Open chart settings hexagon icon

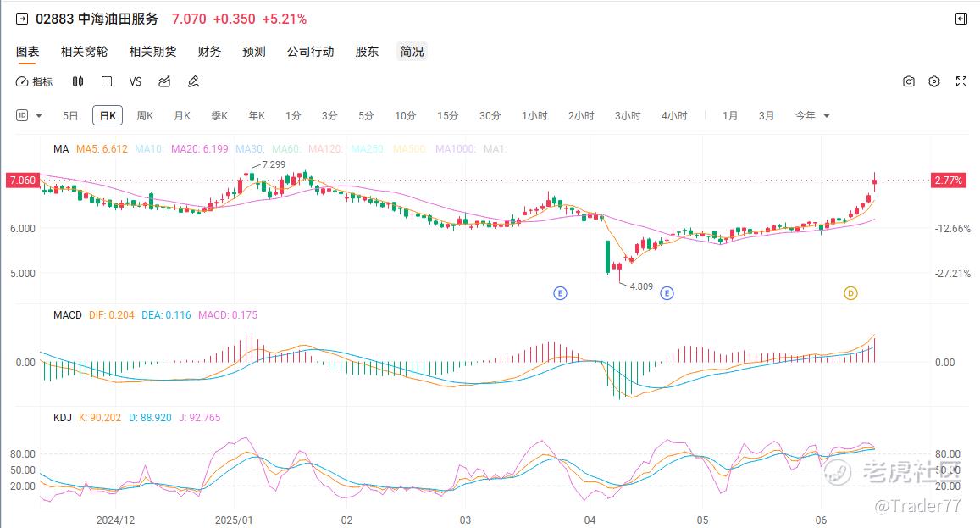coord(934,82)
